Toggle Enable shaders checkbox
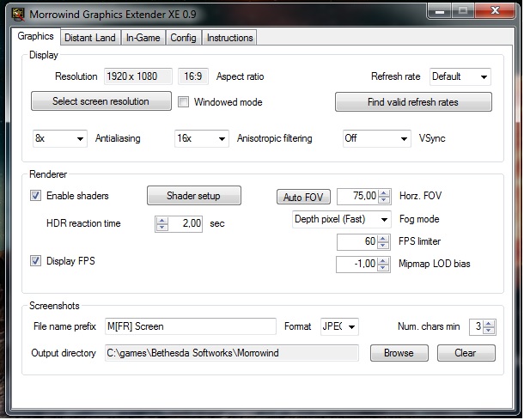The image size is (524, 420). tap(36, 196)
